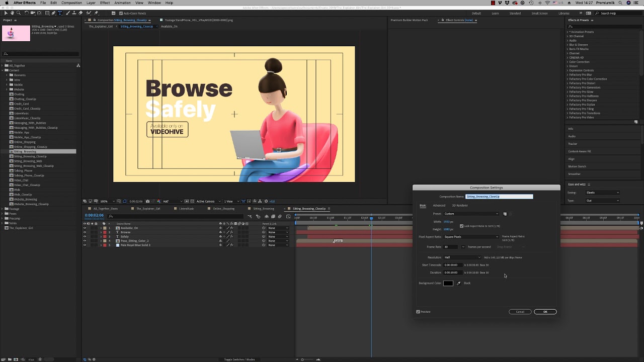Toggle motion blur enable icon in timeline
The width and height of the screenshot is (644, 362).
(280, 216)
